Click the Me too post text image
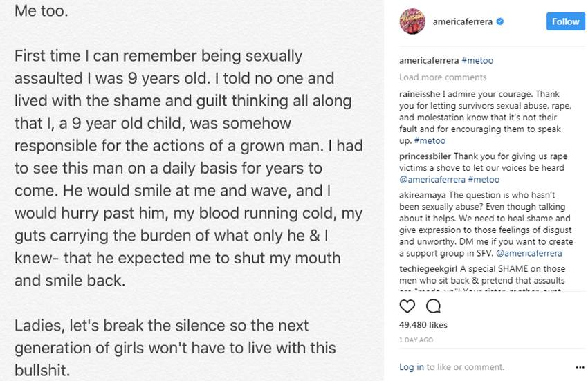Screen dimensions: 588x381 click(x=192, y=190)
